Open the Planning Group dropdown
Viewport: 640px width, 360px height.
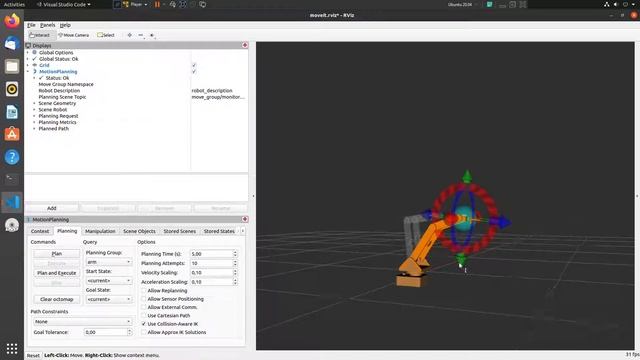click(x=109, y=262)
